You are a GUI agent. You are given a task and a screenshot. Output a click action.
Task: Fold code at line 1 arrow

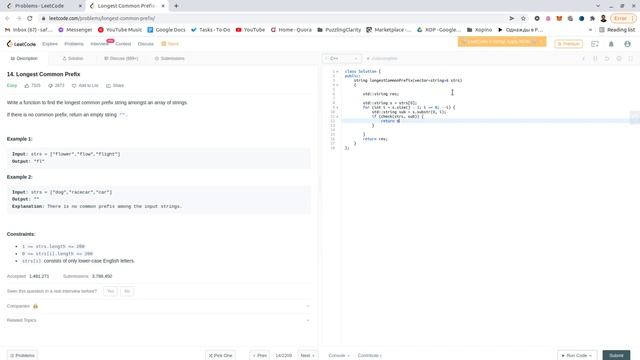[x=338, y=71]
